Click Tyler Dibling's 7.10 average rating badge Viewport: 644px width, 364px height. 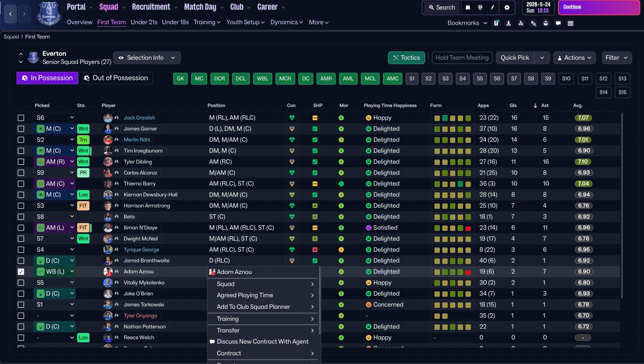pyautogui.click(x=583, y=162)
